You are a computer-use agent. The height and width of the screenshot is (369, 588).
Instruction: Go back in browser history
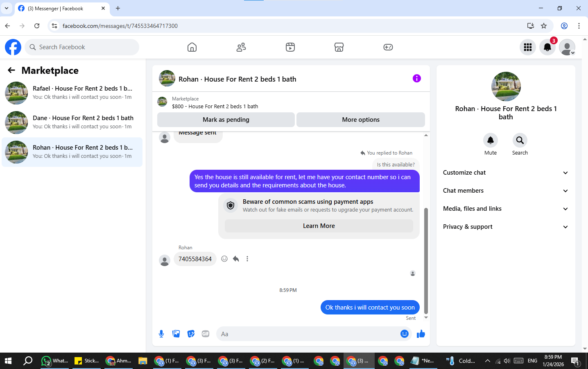click(7, 26)
